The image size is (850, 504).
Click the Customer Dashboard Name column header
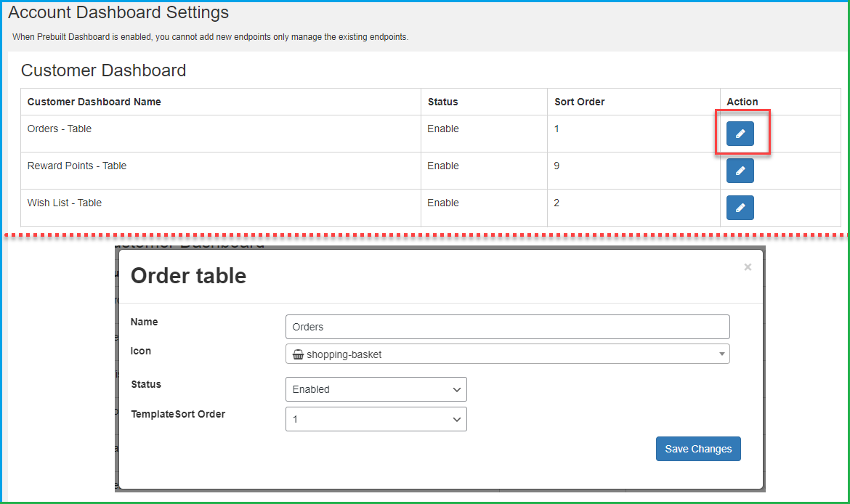[94, 102]
